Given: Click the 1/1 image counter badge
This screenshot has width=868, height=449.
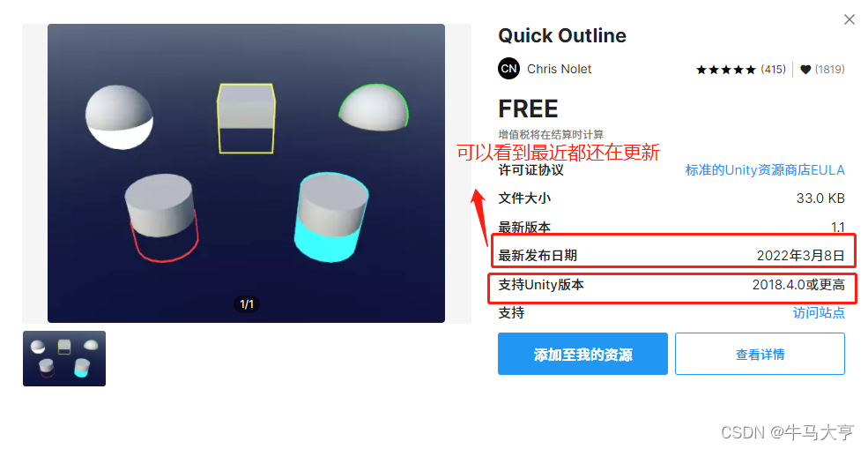Looking at the screenshot, I should click(x=247, y=303).
